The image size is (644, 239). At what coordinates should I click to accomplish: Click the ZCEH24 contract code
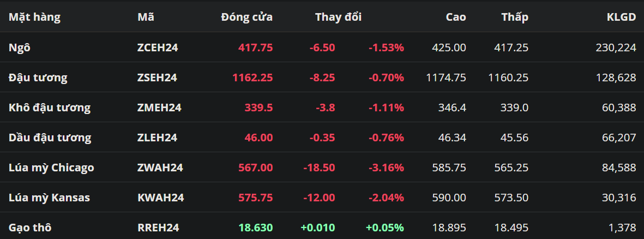(158, 47)
